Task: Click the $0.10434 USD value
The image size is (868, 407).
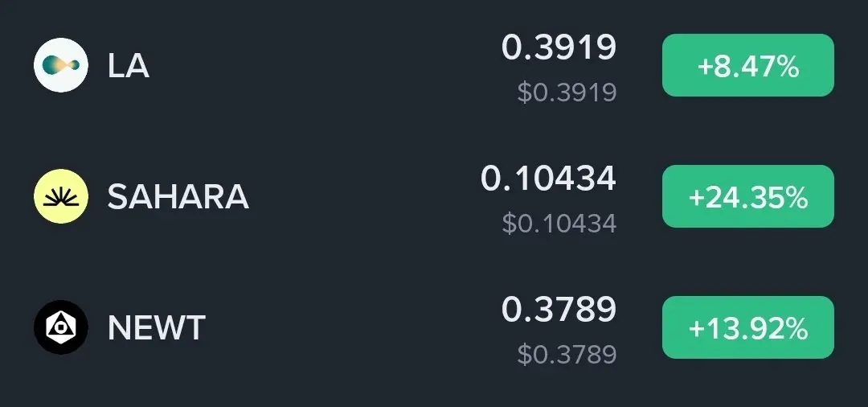Action: [x=559, y=224]
